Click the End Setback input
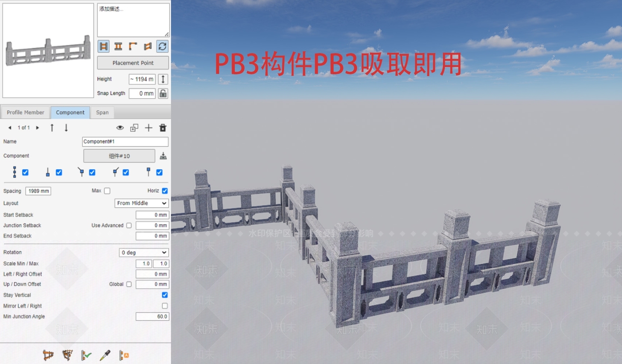 (152, 236)
